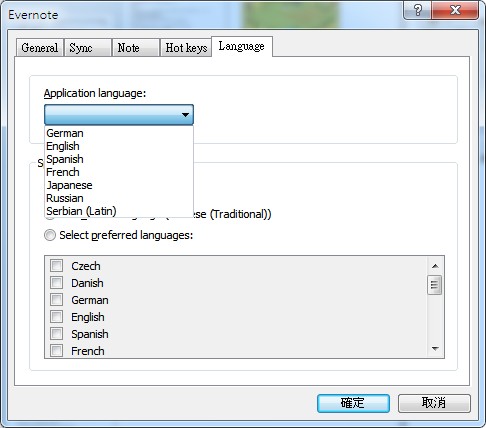486x428 pixels.
Task: Select the Language tab
Action: [242, 46]
